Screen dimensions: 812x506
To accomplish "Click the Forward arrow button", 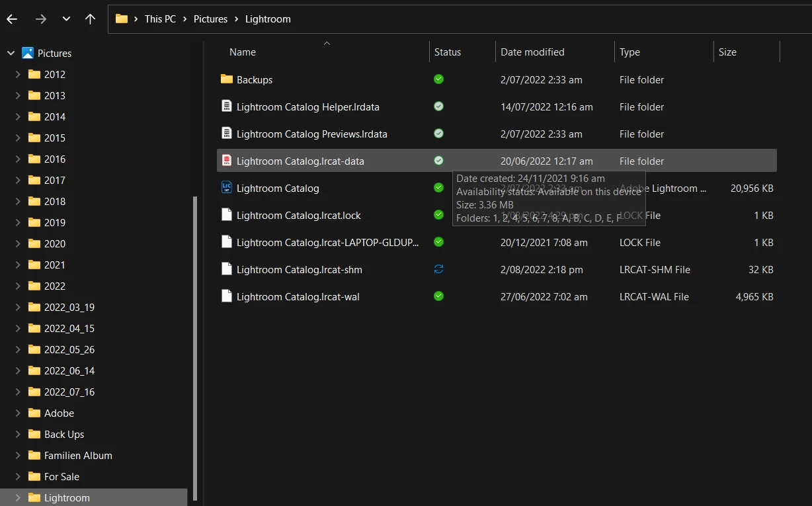I will click(x=41, y=19).
